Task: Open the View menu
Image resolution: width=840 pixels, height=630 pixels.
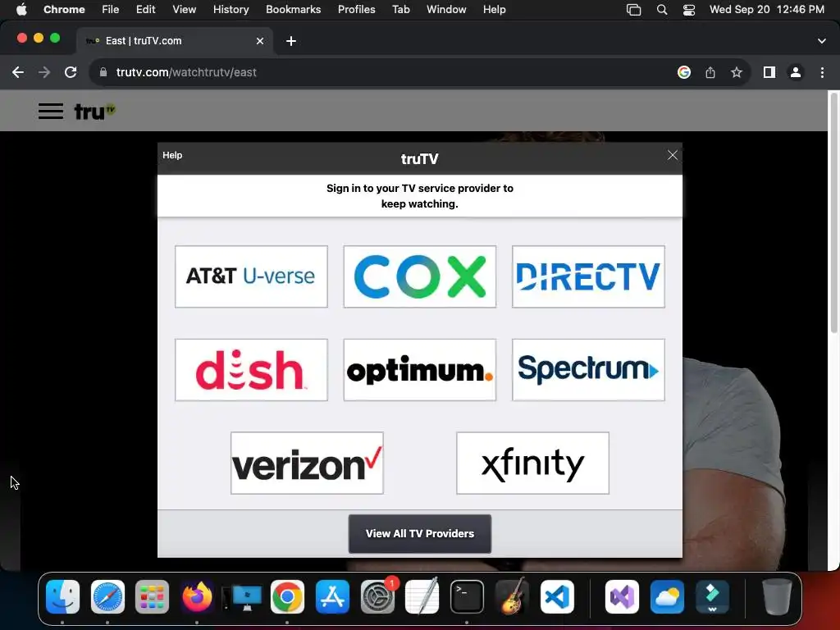Action: [x=185, y=10]
